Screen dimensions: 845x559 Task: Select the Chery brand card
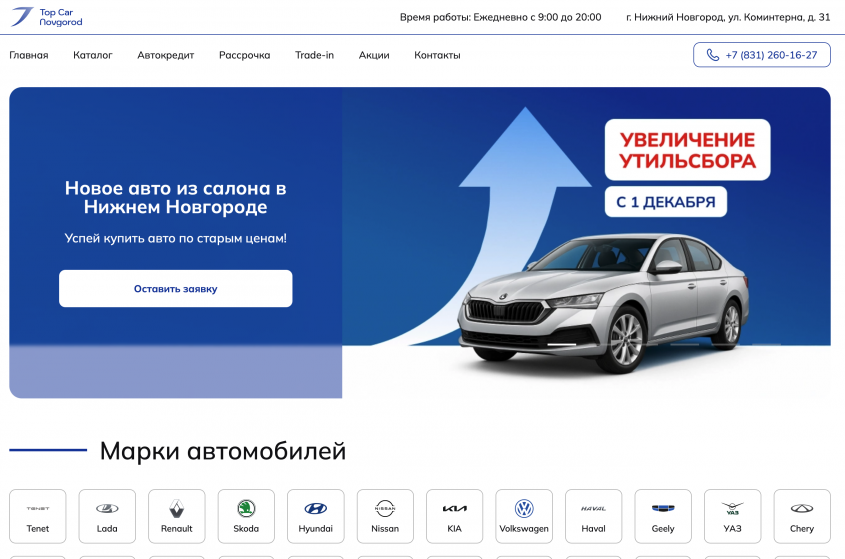coord(802,516)
